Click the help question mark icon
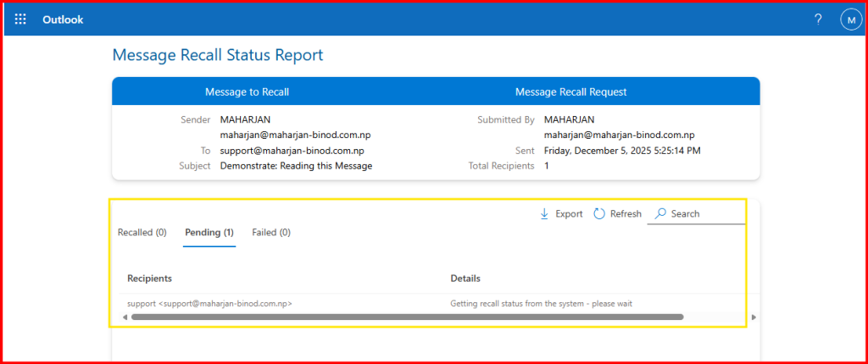This screenshot has height=364, width=868. coord(817,19)
